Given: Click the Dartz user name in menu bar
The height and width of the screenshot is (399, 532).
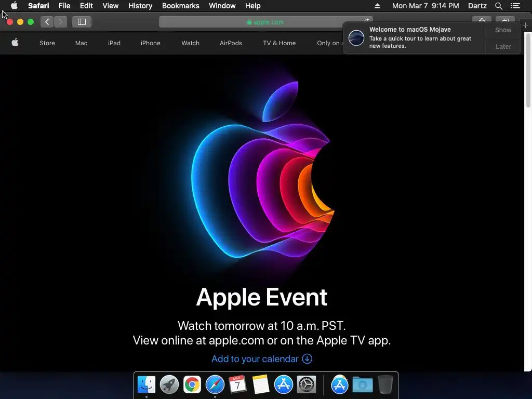Looking at the screenshot, I should pyautogui.click(x=477, y=6).
